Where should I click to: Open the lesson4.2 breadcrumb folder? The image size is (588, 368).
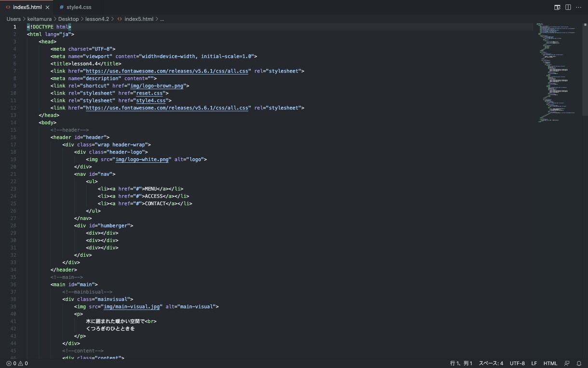pos(97,19)
